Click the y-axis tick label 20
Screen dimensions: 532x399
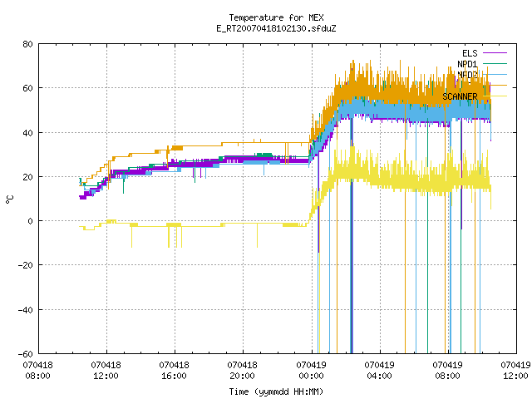27,177
